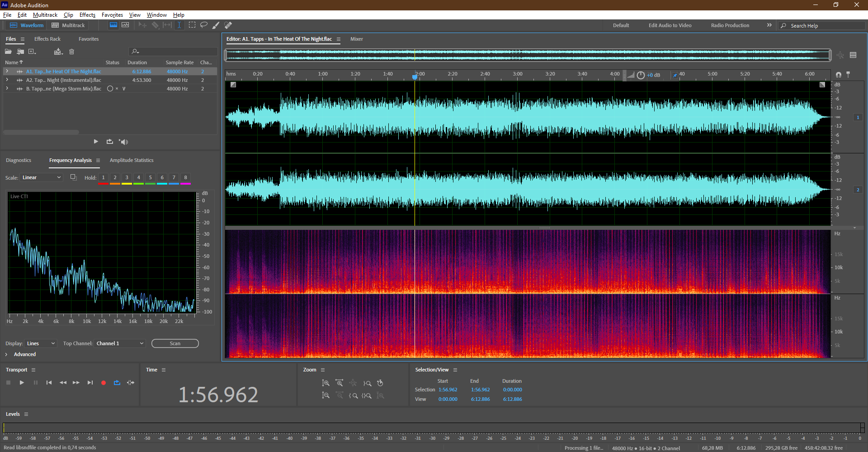Select the Radio Production workspace
Viewport: 868px width, 452px height.
pyautogui.click(x=730, y=25)
